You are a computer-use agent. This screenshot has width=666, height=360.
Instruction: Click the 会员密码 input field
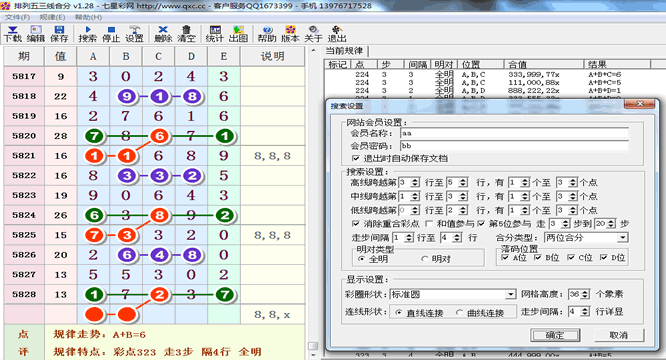pos(514,146)
